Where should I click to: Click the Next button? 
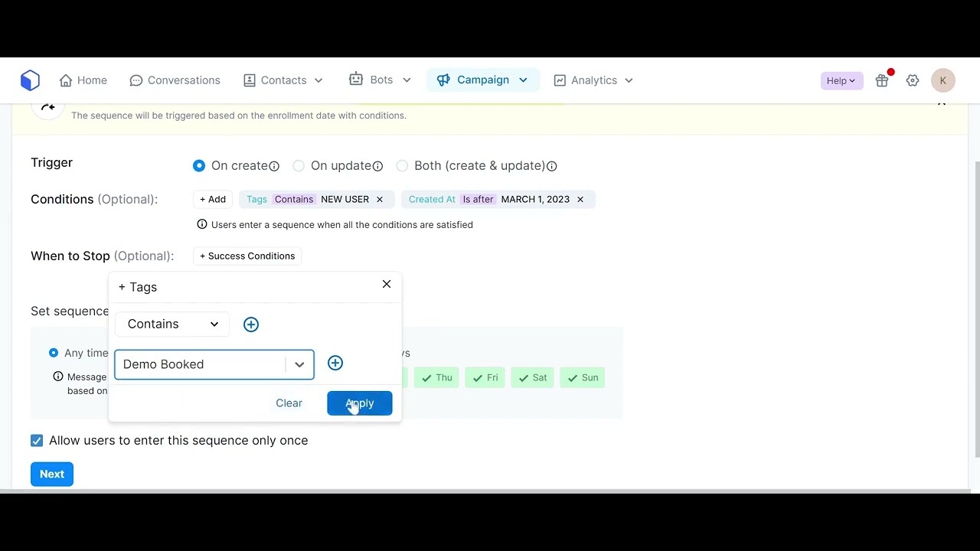(x=52, y=474)
